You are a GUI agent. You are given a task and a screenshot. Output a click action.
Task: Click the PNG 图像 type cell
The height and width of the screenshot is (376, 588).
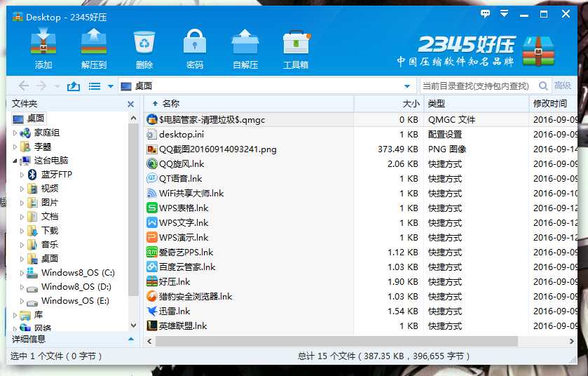(x=447, y=149)
